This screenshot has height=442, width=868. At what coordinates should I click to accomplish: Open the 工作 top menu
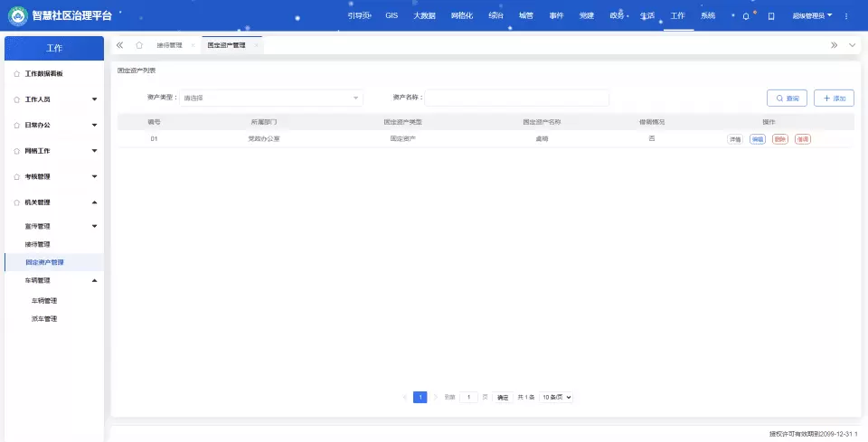click(x=678, y=16)
